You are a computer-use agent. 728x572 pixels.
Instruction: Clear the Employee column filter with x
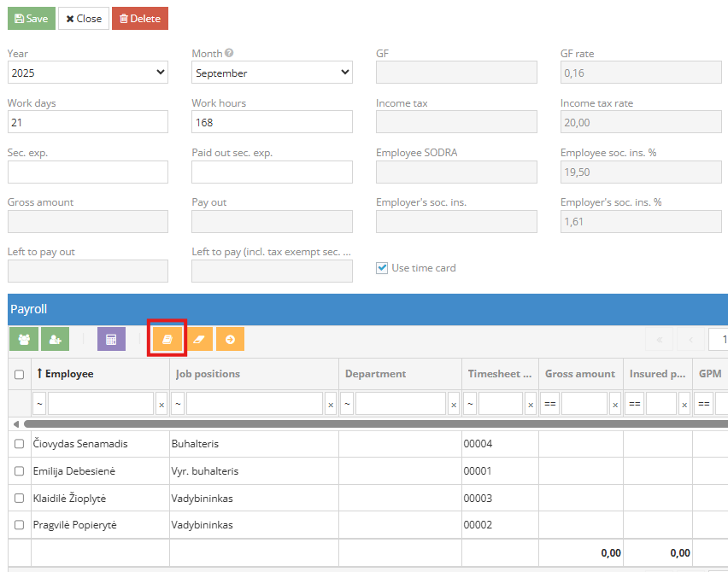click(x=161, y=404)
